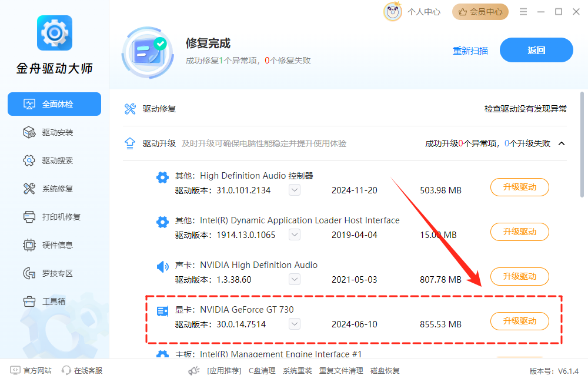Open the hamburger menu near the window controls

523,11
